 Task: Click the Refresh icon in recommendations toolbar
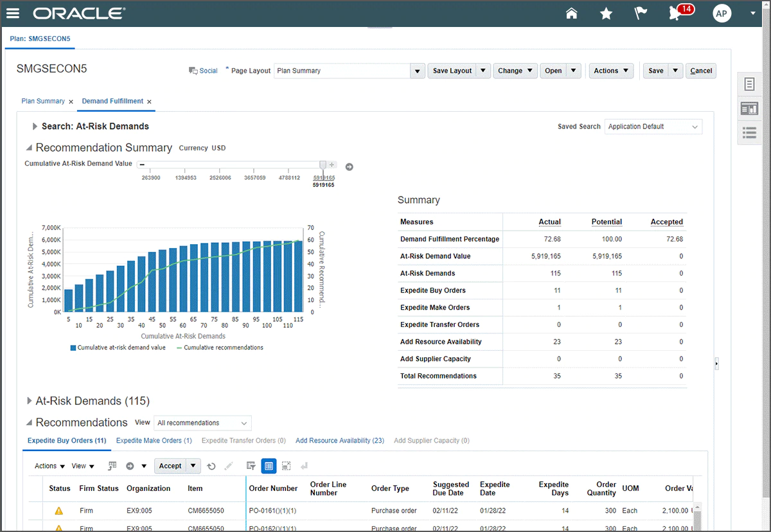click(211, 466)
